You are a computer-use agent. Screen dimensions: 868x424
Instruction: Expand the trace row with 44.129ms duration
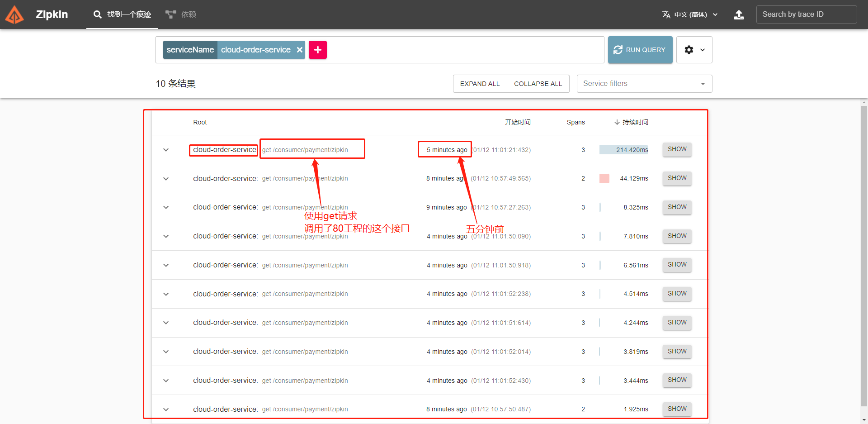(166, 179)
